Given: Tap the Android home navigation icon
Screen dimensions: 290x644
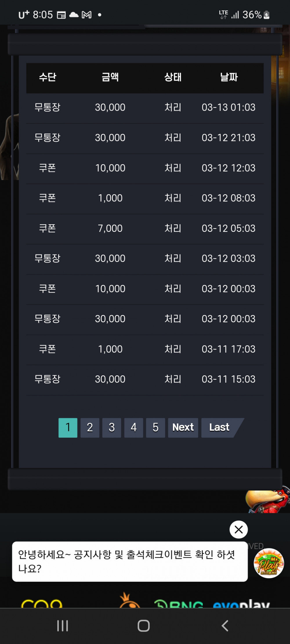Looking at the screenshot, I should [144, 626].
